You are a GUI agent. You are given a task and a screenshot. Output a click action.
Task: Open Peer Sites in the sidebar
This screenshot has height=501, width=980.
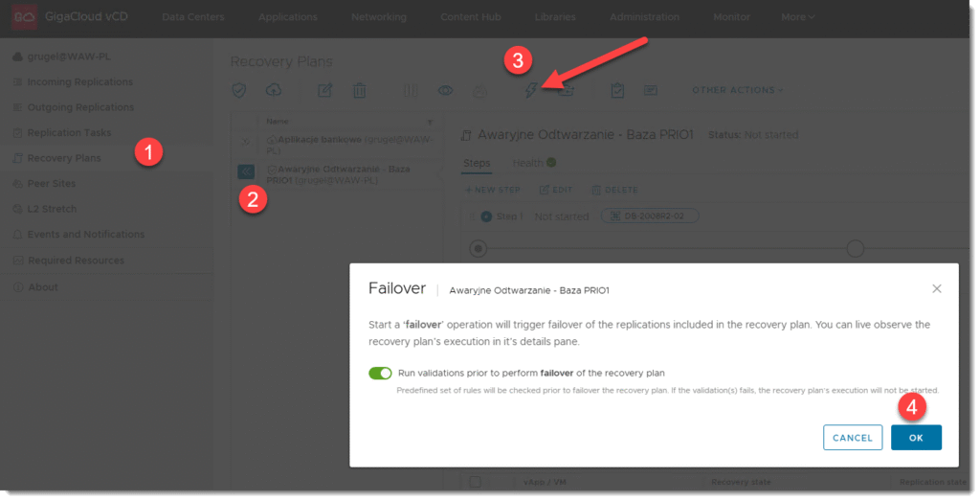pos(52,183)
